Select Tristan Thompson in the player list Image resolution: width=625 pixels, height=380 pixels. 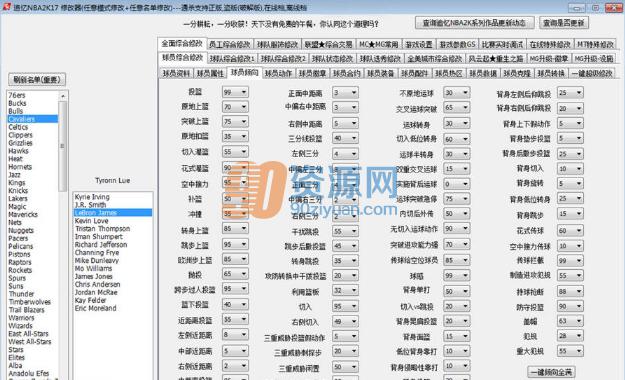point(113,228)
